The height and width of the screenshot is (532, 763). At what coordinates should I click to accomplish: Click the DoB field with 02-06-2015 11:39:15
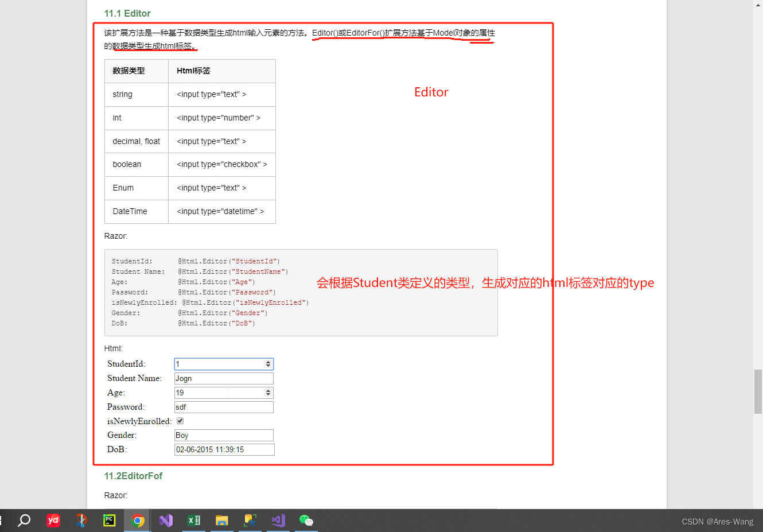224,449
